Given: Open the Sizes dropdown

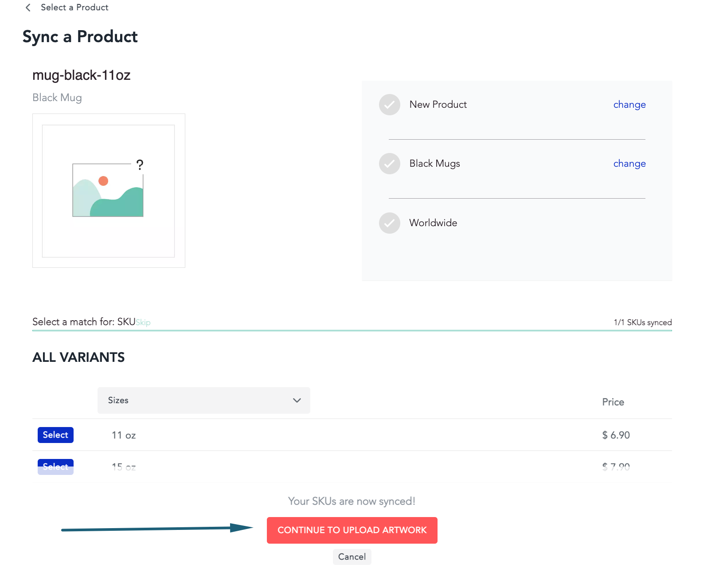Looking at the screenshot, I should coord(204,400).
